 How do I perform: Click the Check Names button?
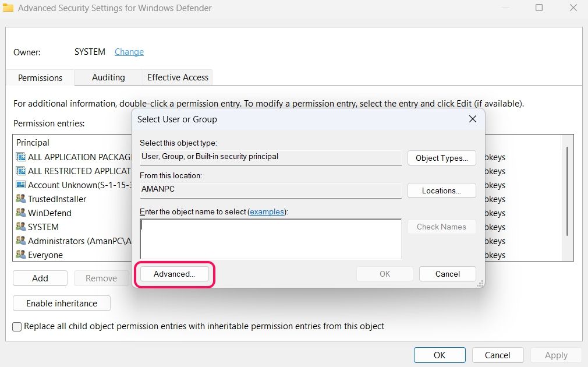click(441, 227)
